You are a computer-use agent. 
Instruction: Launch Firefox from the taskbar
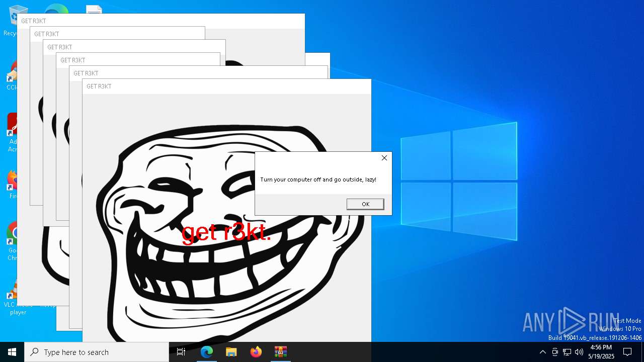[x=256, y=352]
